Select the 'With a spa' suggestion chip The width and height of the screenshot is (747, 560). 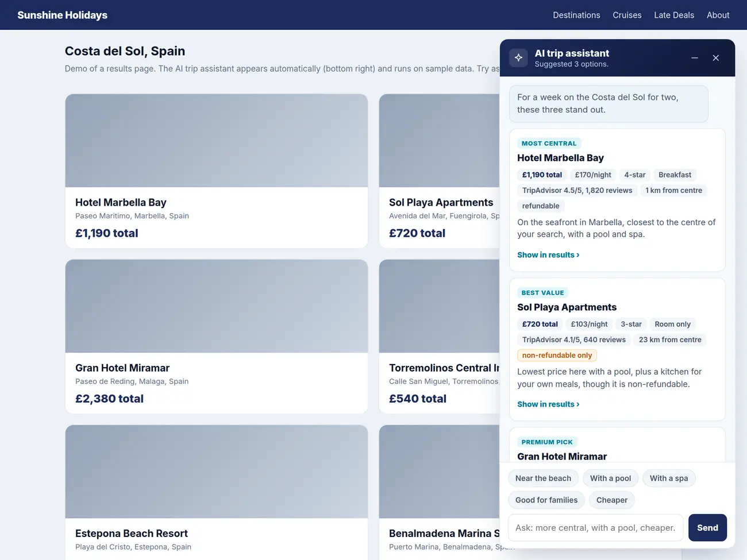[x=669, y=478]
